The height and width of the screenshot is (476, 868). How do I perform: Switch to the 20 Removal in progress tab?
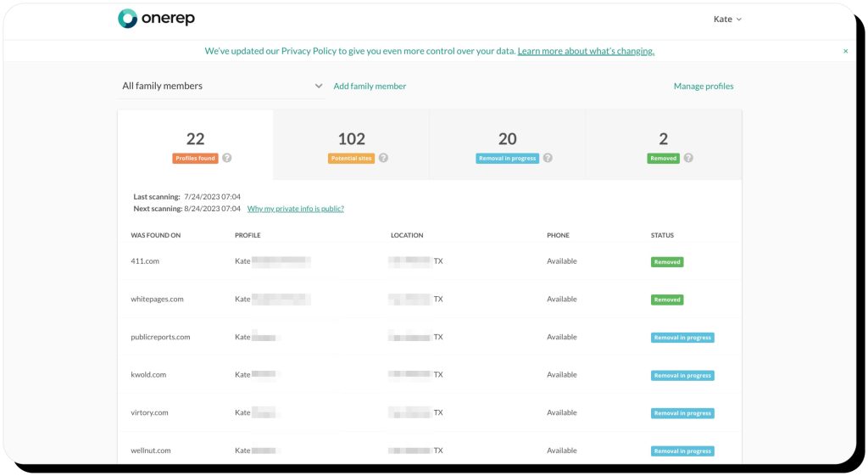(x=508, y=145)
